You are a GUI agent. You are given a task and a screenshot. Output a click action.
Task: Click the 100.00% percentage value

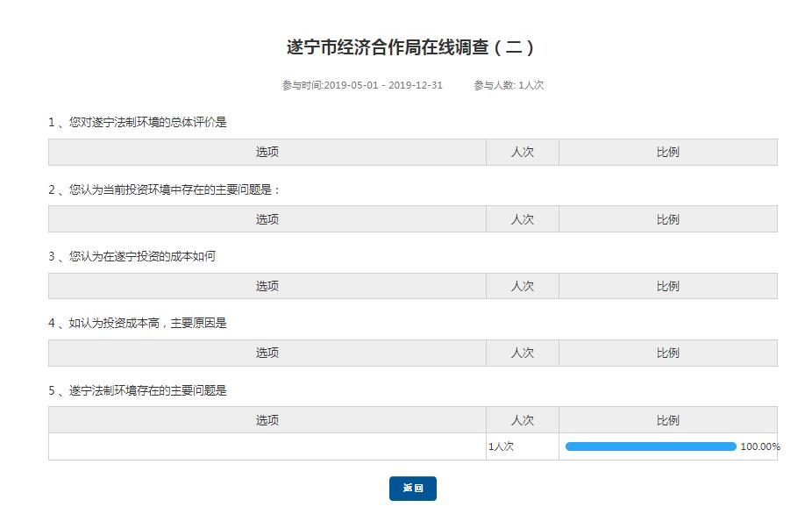pos(759,446)
